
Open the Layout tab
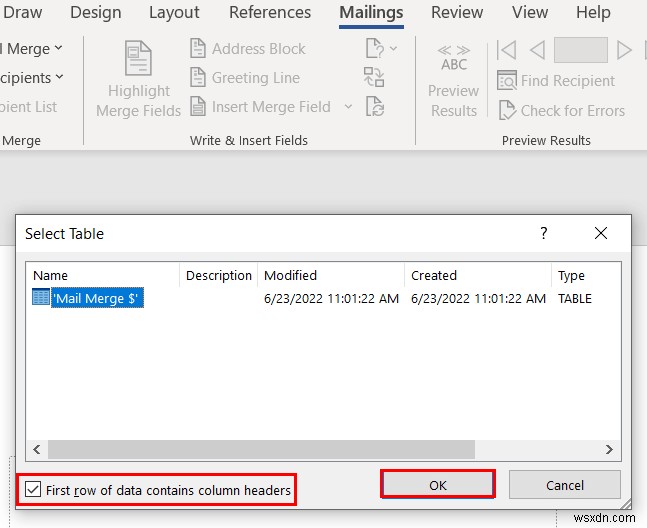[174, 12]
